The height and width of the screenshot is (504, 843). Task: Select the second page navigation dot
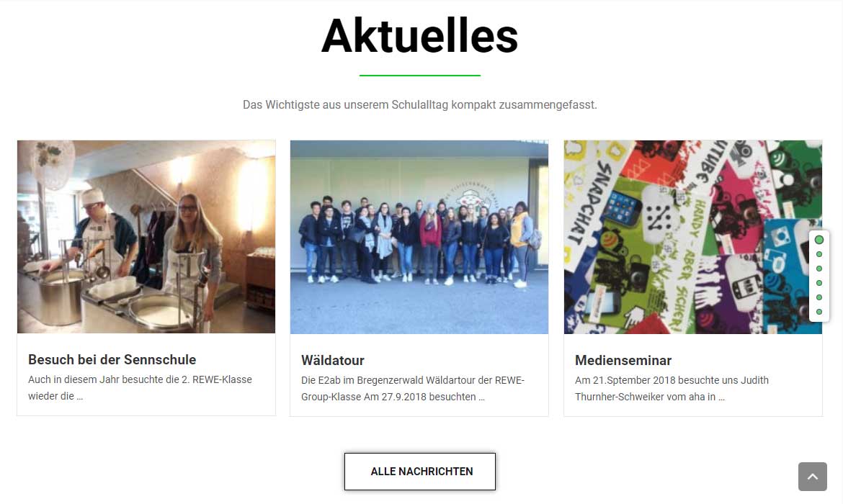(x=819, y=254)
